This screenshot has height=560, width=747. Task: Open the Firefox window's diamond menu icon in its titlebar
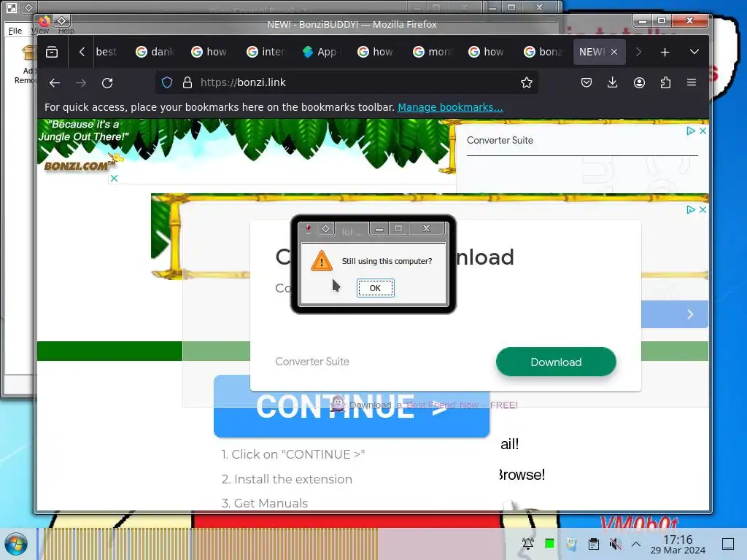62,20
